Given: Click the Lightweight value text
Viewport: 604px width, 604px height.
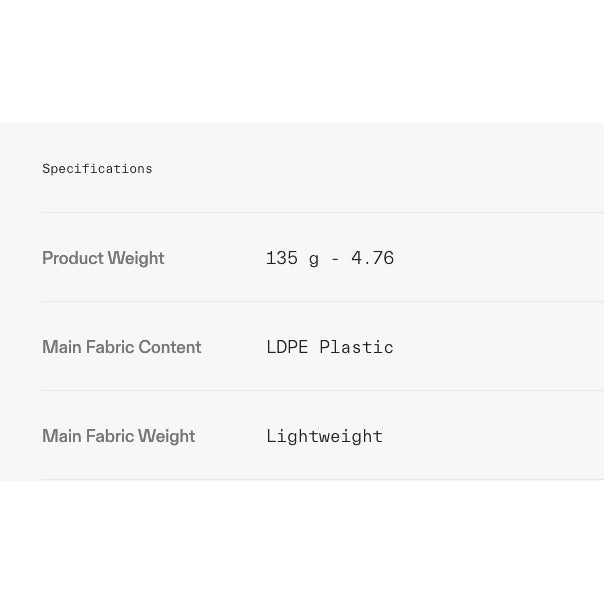Looking at the screenshot, I should (x=325, y=436).
